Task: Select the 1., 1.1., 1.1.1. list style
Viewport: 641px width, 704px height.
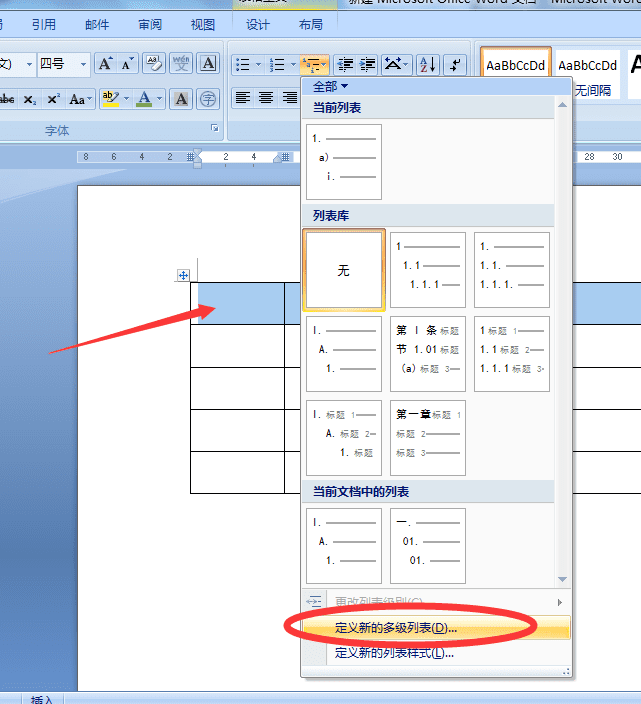Action: pos(512,270)
